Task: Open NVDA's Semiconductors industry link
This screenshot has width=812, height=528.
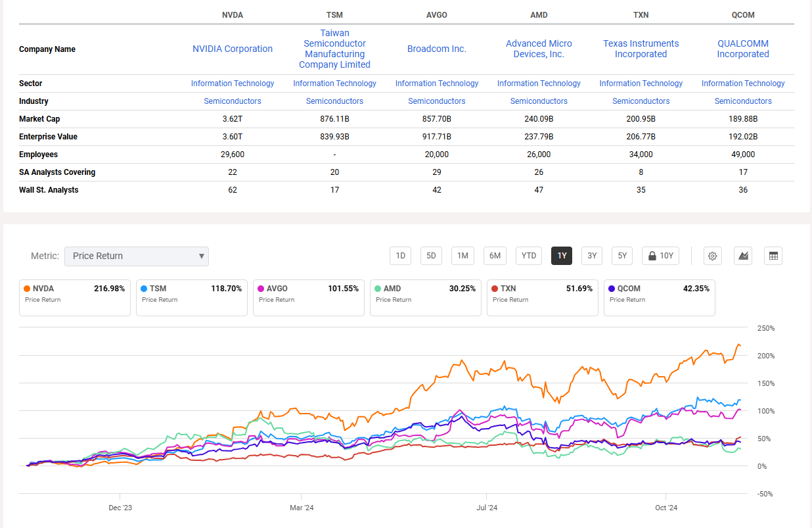Action: (x=233, y=101)
